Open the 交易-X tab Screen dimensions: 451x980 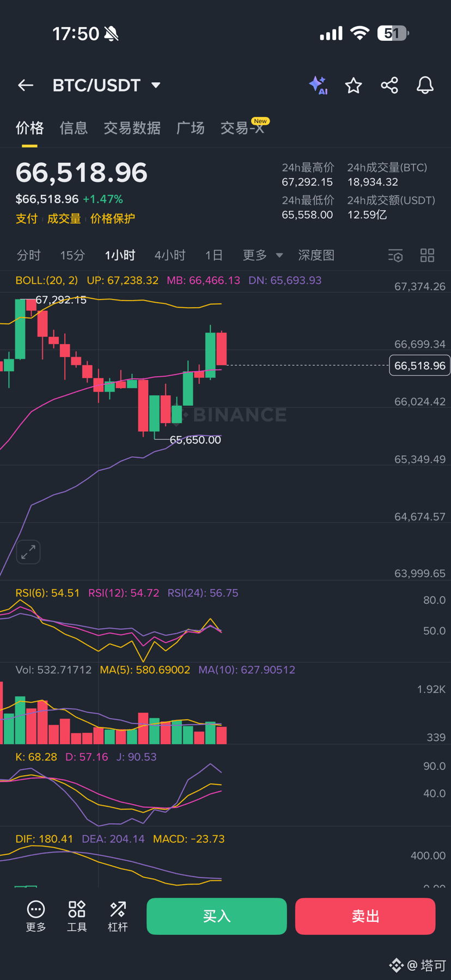[242, 128]
